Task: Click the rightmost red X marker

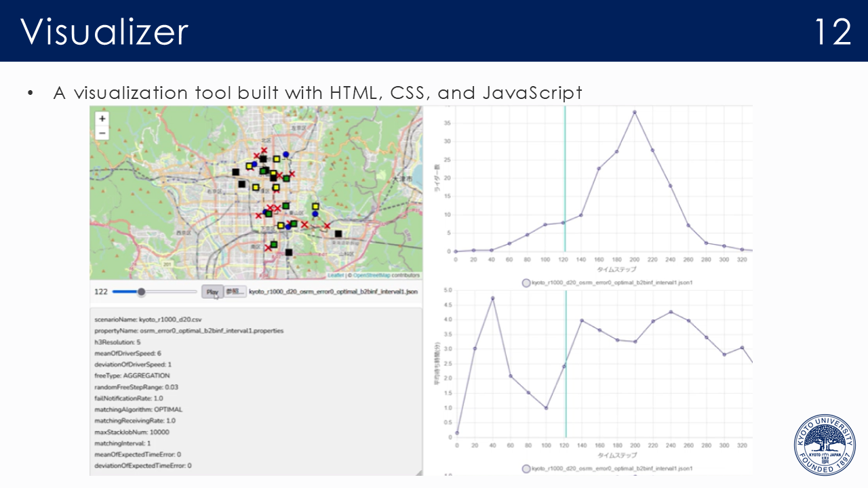Action: click(x=327, y=226)
